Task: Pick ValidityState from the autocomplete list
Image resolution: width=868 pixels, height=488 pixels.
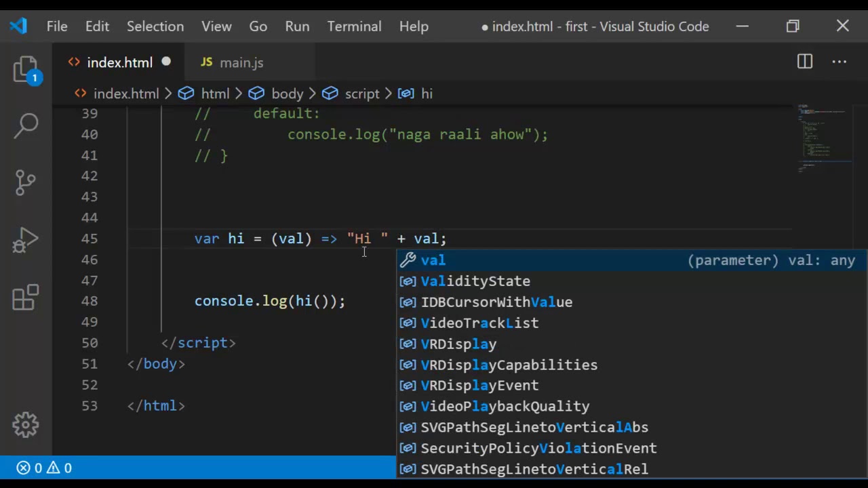Action: (632, 281)
